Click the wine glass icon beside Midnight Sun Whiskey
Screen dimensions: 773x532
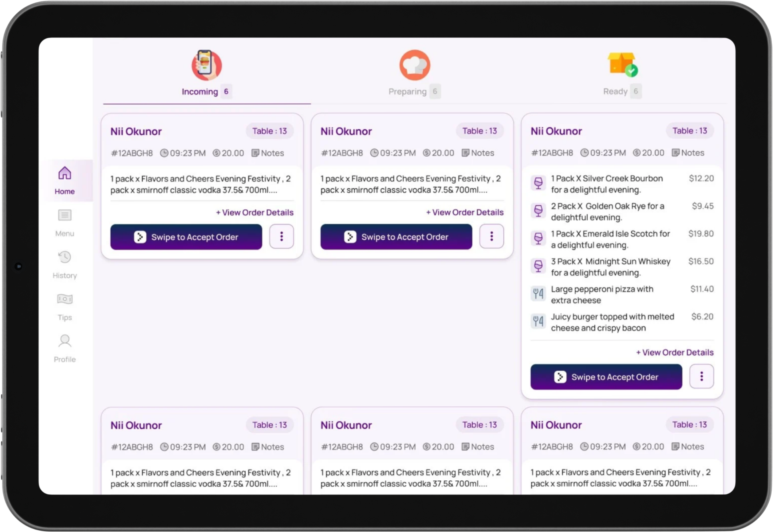pos(538,266)
